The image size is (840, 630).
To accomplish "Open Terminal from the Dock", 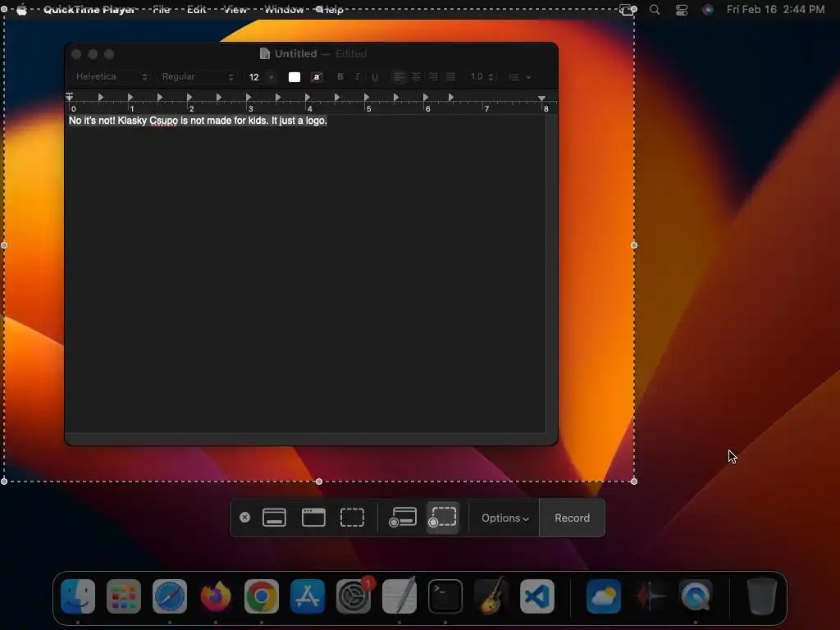I will pos(445,596).
